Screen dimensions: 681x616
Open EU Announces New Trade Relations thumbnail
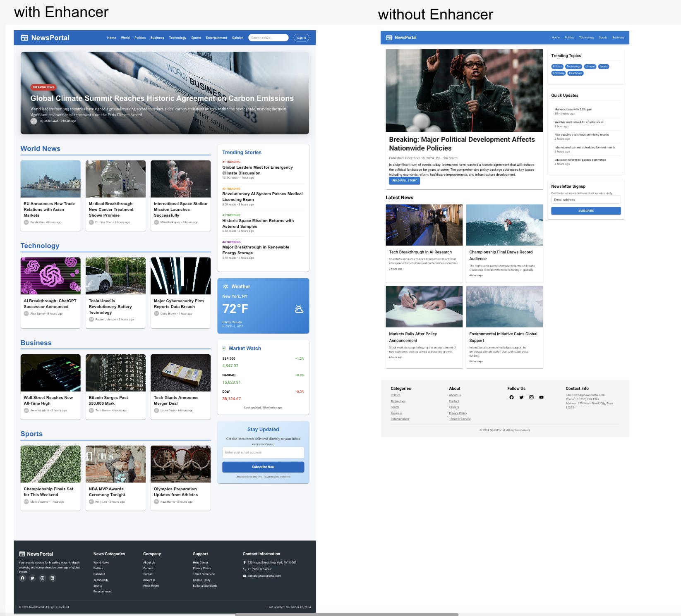tap(50, 179)
